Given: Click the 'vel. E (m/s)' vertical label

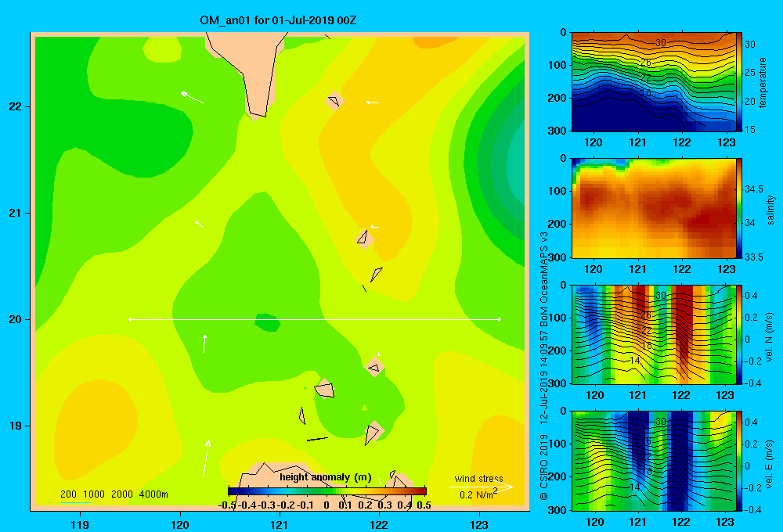Looking at the screenshot, I should pyautogui.click(x=769, y=463).
